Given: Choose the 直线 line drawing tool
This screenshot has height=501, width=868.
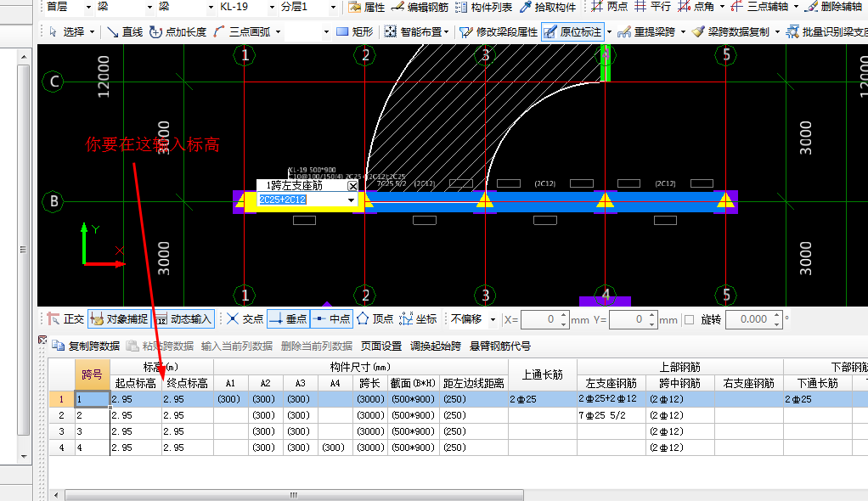Looking at the screenshot, I should click(125, 32).
